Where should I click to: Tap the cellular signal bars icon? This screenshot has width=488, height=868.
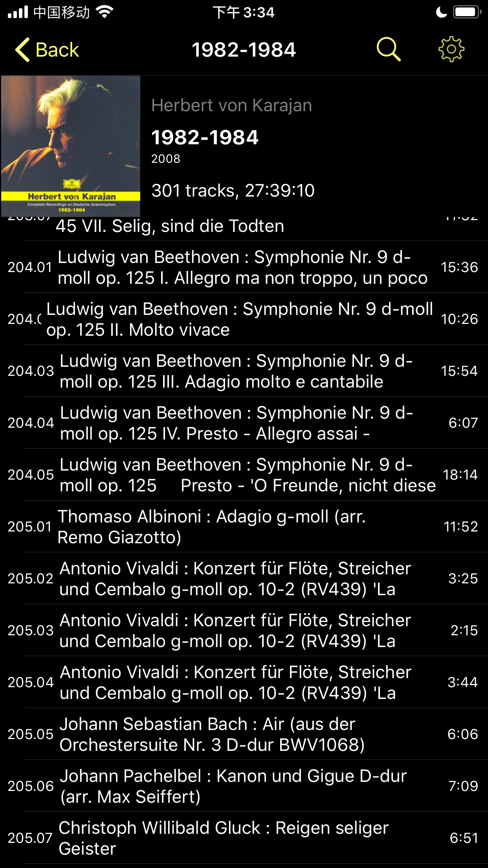tap(18, 12)
